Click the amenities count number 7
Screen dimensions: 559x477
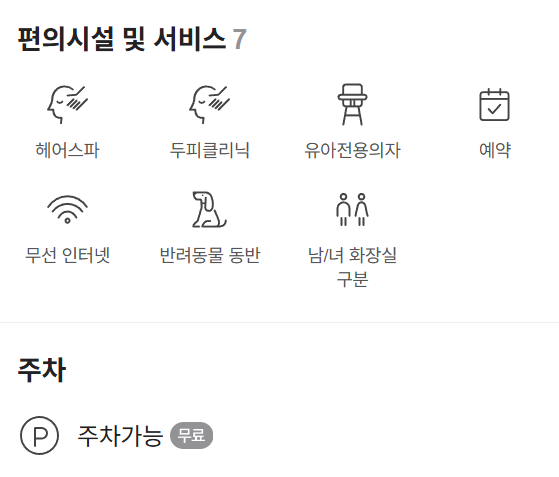pos(240,39)
